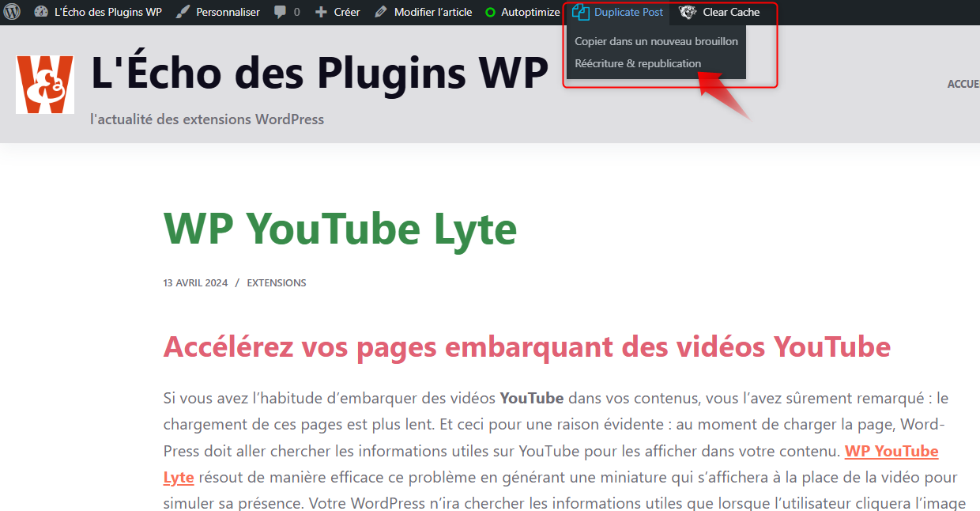The height and width of the screenshot is (511, 980).
Task: Click the L'Écho des Plugins WP site title
Action: (320, 74)
